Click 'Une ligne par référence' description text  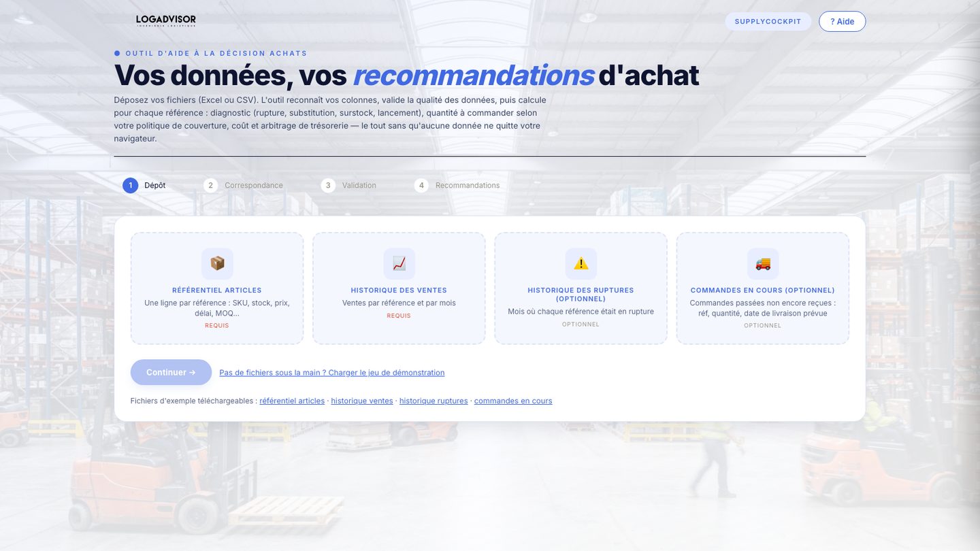pyautogui.click(x=217, y=308)
